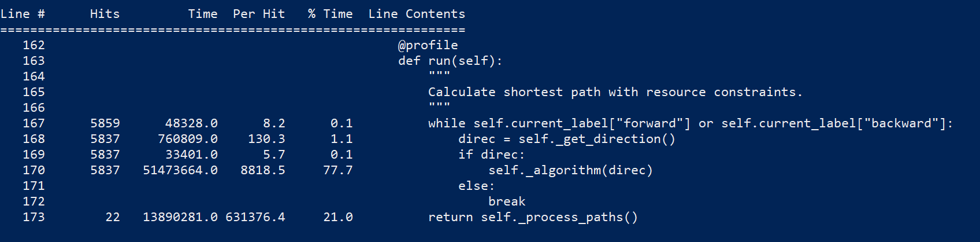Image resolution: width=980 pixels, height=242 pixels.
Task: Click the 'Time' column header
Action: (203, 14)
